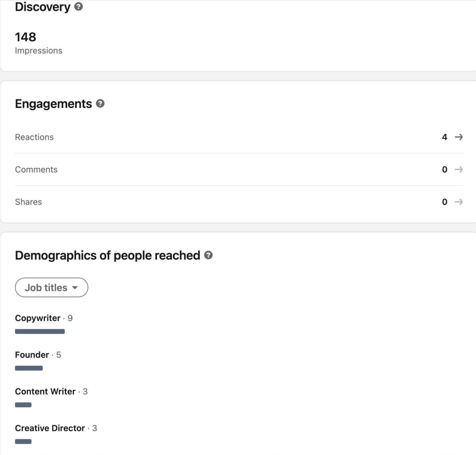Select the Content Writer entry

(45, 391)
